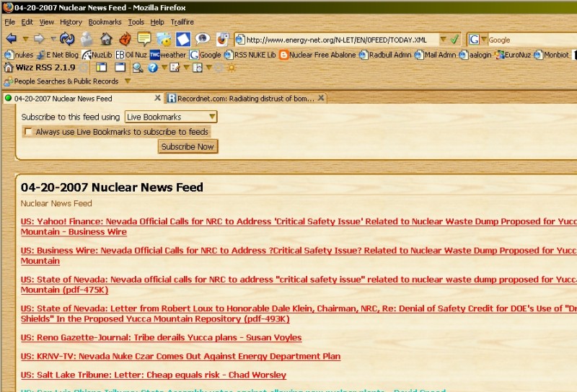Click the Wizz RSS checklist edit icon

[175, 67]
